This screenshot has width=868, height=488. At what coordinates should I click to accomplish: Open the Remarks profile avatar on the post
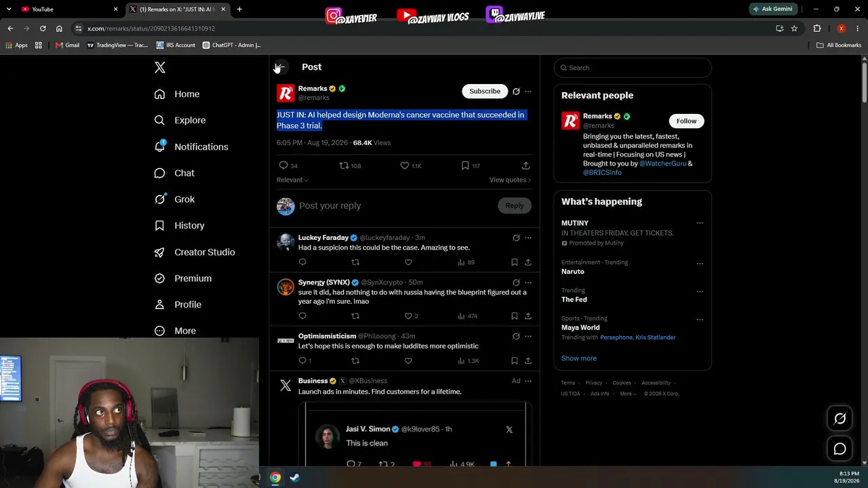(x=285, y=94)
